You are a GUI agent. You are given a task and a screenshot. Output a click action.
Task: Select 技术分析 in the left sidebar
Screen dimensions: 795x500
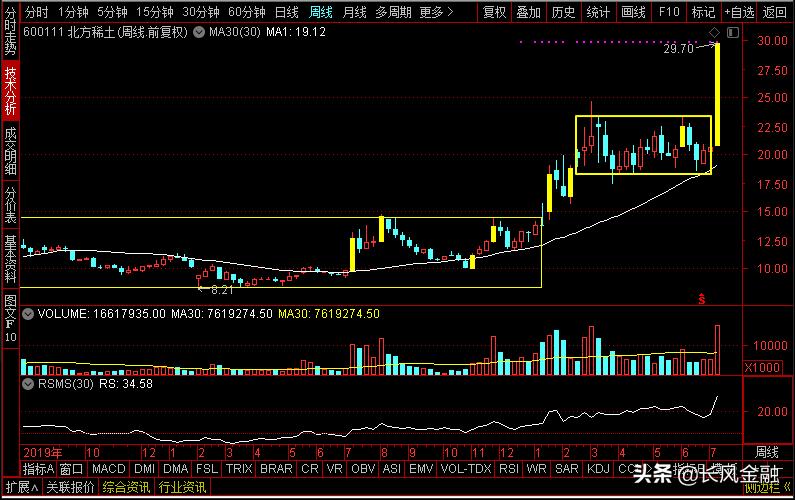pos(10,90)
